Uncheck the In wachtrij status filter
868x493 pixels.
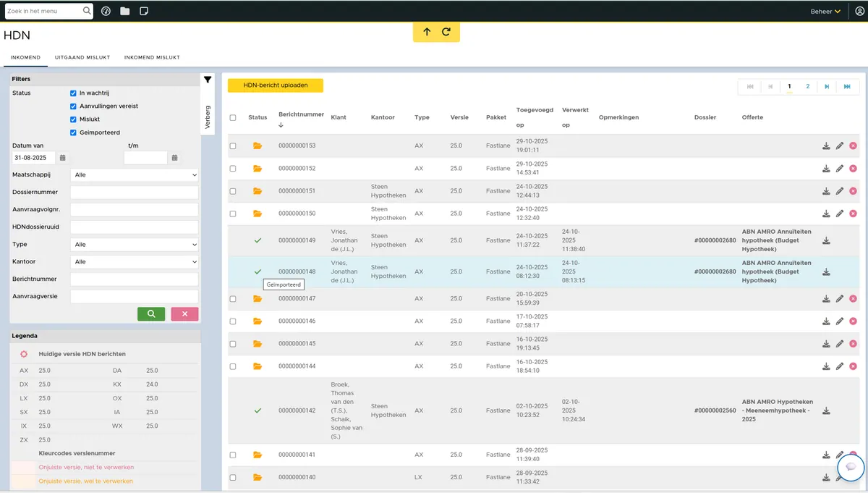tap(73, 93)
